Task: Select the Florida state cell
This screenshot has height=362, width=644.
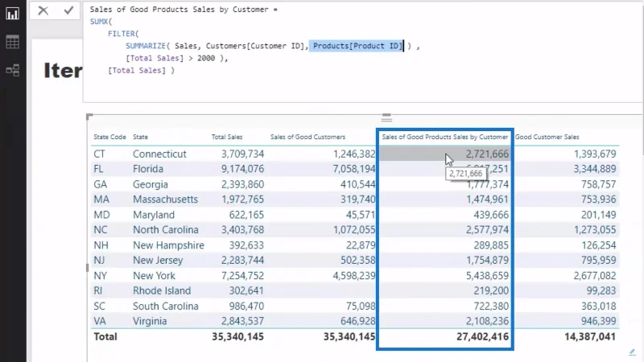Action: (148, 169)
